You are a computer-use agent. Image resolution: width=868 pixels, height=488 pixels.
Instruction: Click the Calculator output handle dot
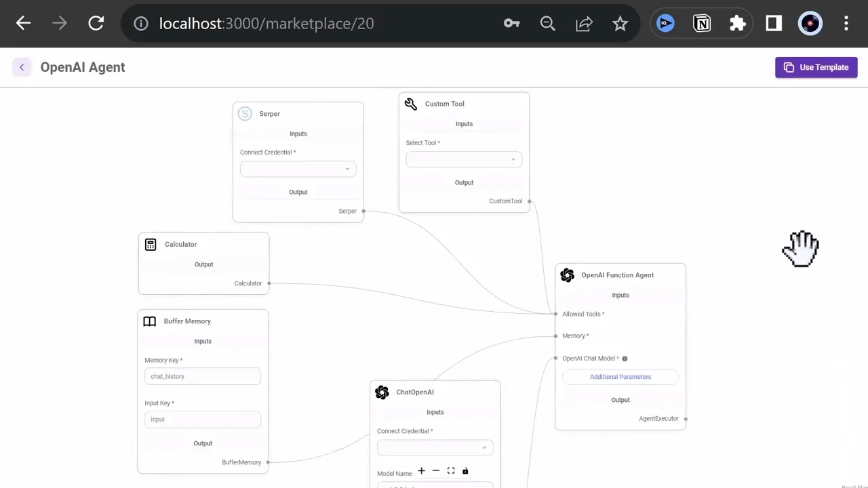pos(269,283)
